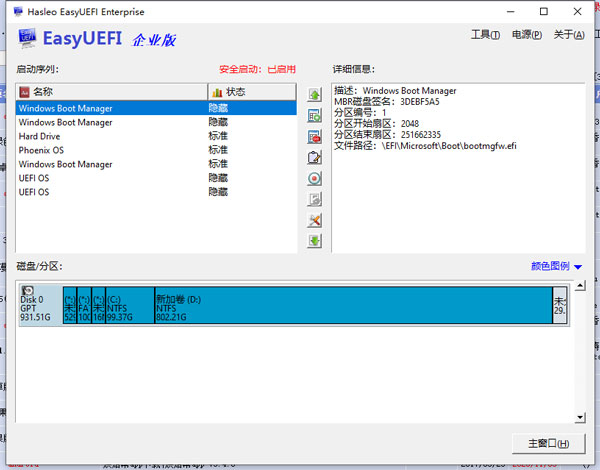
Task: Select the first UEFI OS entry
Action: [x=156, y=178]
